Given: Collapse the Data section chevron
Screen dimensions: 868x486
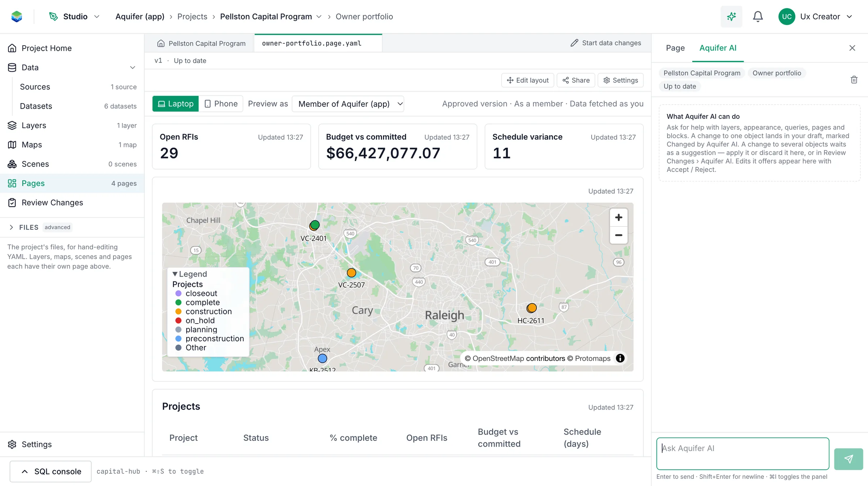Looking at the screenshot, I should pos(133,68).
